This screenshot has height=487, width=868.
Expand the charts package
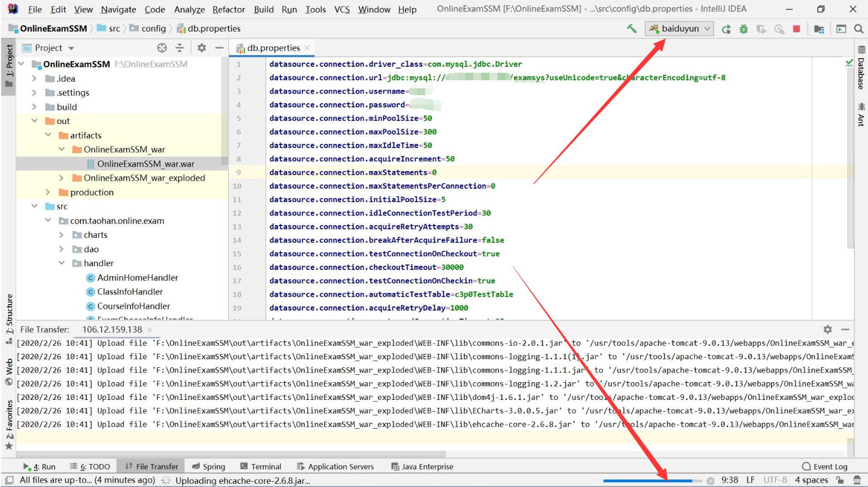(x=61, y=235)
